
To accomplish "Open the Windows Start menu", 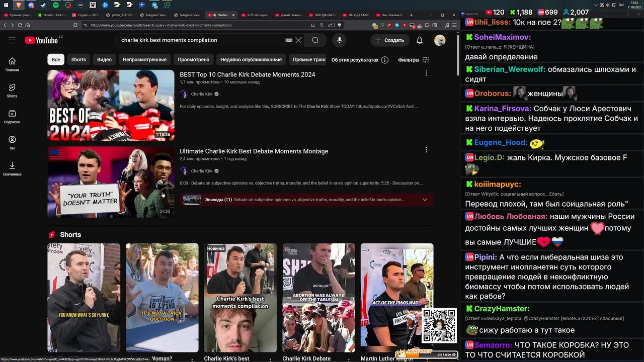I will point(5,5).
